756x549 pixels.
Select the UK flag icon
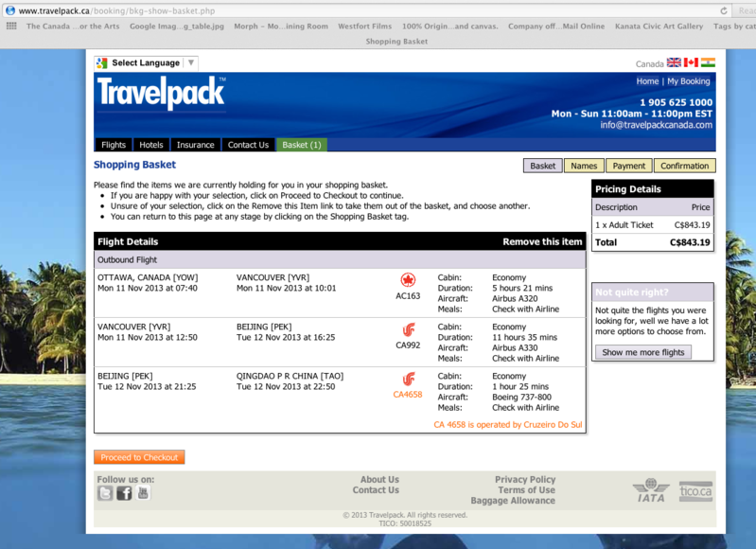(674, 63)
